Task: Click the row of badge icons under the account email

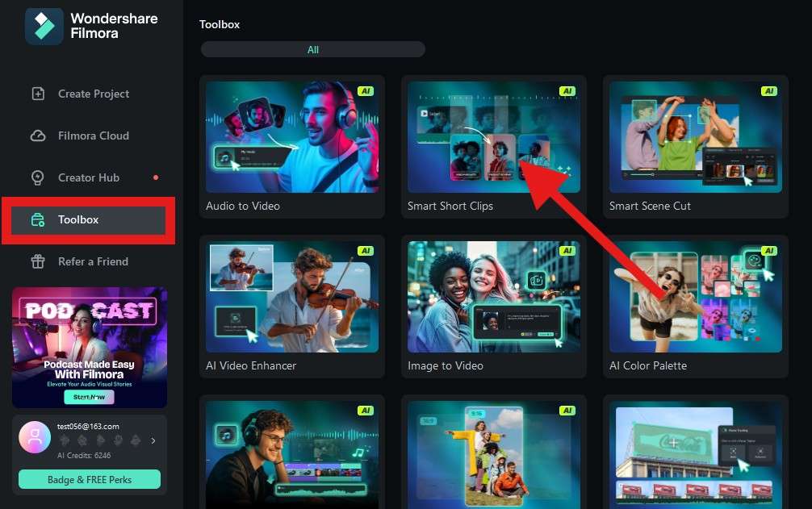Action: tap(99, 440)
